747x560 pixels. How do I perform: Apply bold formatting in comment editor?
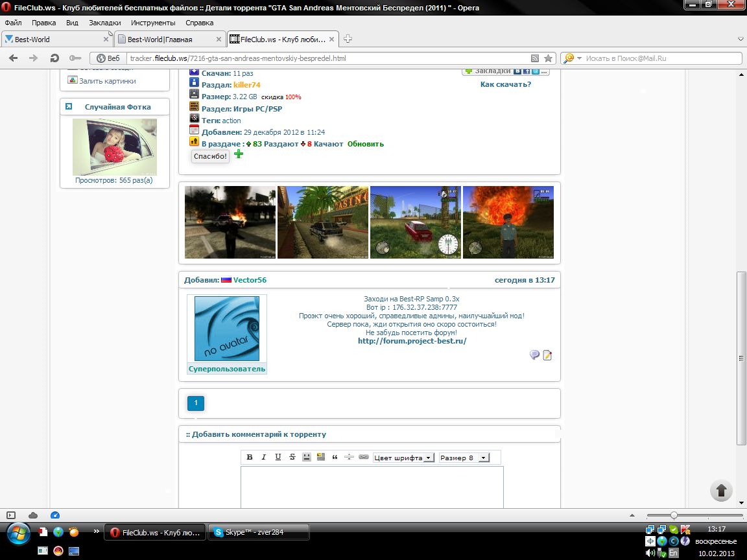click(249, 457)
